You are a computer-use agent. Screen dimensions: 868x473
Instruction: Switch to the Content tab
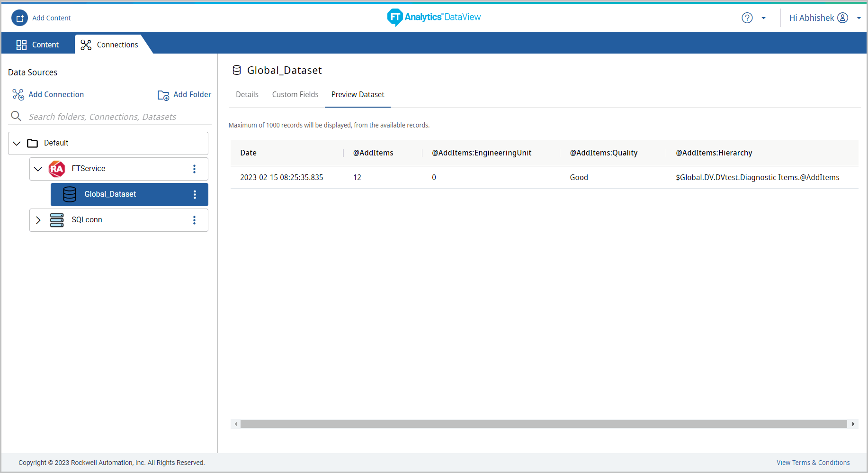(38, 45)
